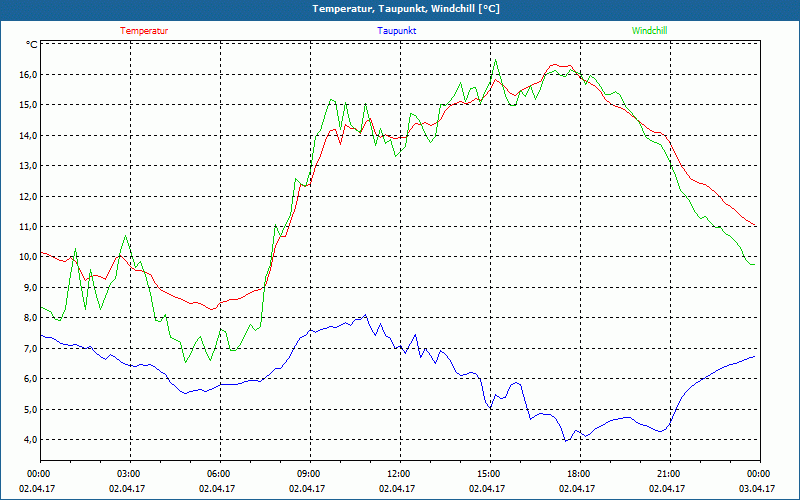
Task: Click the 03:00 time axis label
Action: click(129, 474)
